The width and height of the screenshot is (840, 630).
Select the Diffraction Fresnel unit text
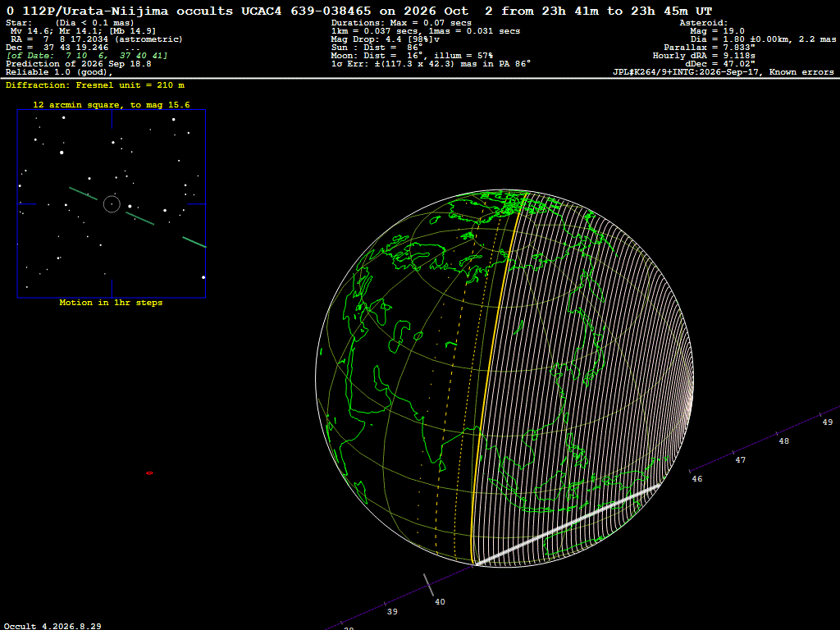[95, 85]
